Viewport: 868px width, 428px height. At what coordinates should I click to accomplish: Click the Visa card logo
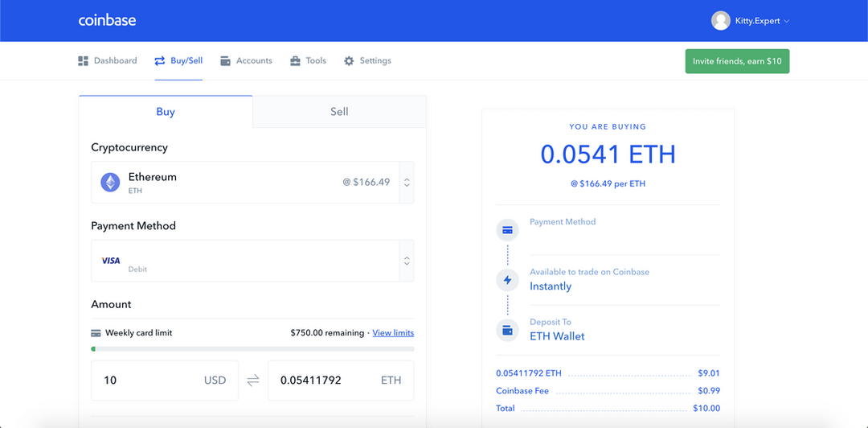(x=111, y=261)
